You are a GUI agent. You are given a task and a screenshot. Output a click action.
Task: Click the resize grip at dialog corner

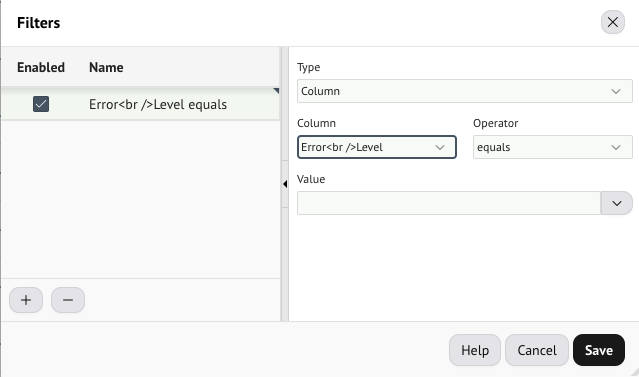(x=635, y=372)
